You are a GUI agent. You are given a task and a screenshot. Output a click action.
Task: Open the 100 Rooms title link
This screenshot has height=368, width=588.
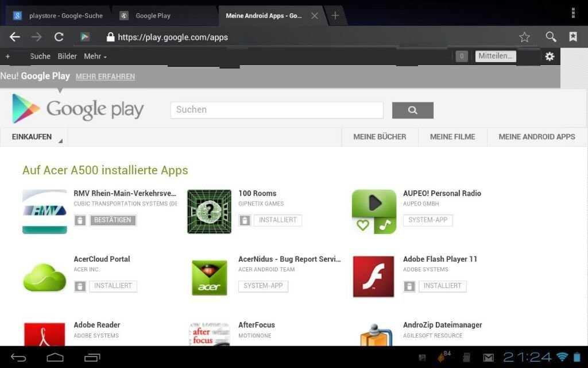click(257, 193)
